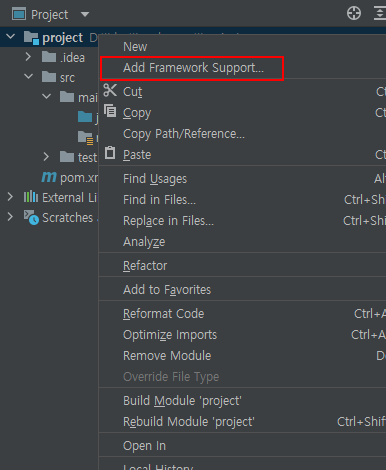
Task: Click the locate/select opened file crosshair icon
Action: click(354, 14)
